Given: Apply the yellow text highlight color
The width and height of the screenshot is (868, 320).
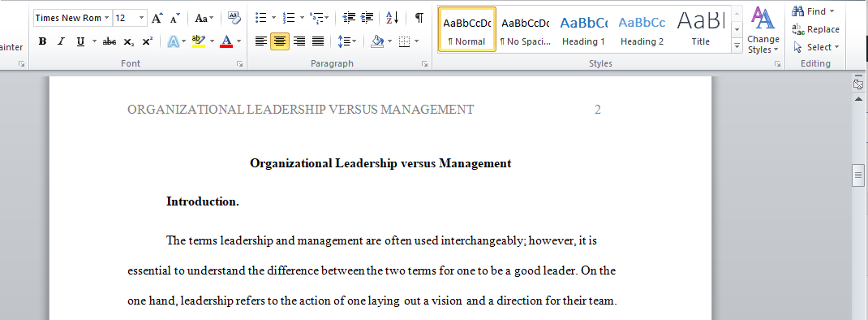Looking at the screenshot, I should coord(198,41).
